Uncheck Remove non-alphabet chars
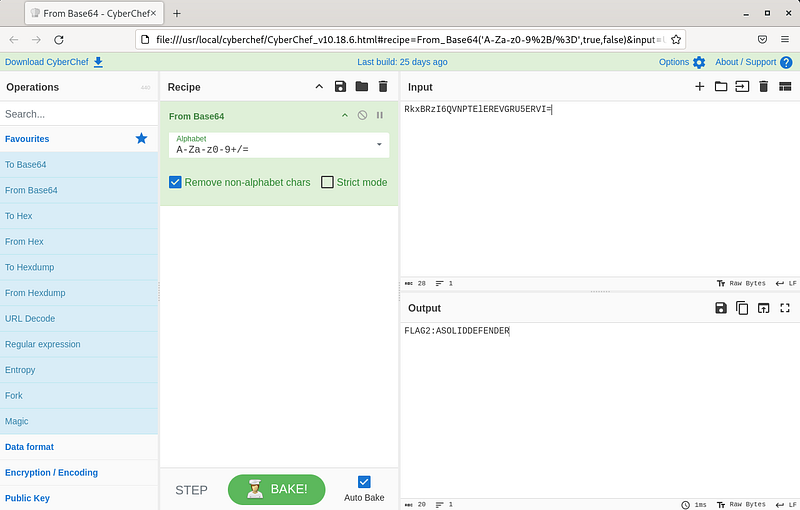 (x=175, y=182)
